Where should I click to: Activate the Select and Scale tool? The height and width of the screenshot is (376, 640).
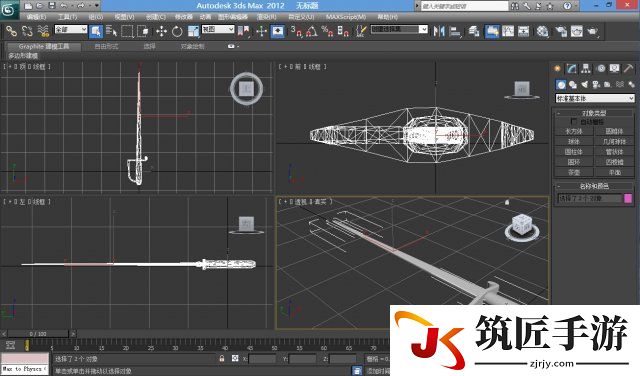193,31
